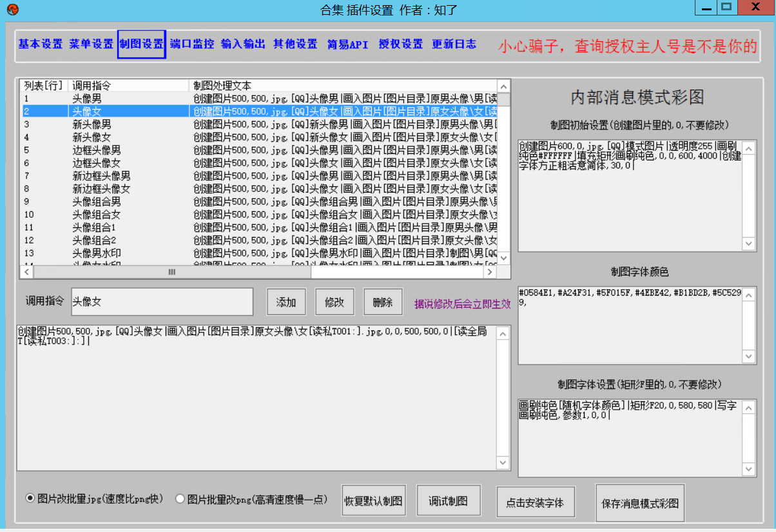Click the large drawing command text area

257,397
